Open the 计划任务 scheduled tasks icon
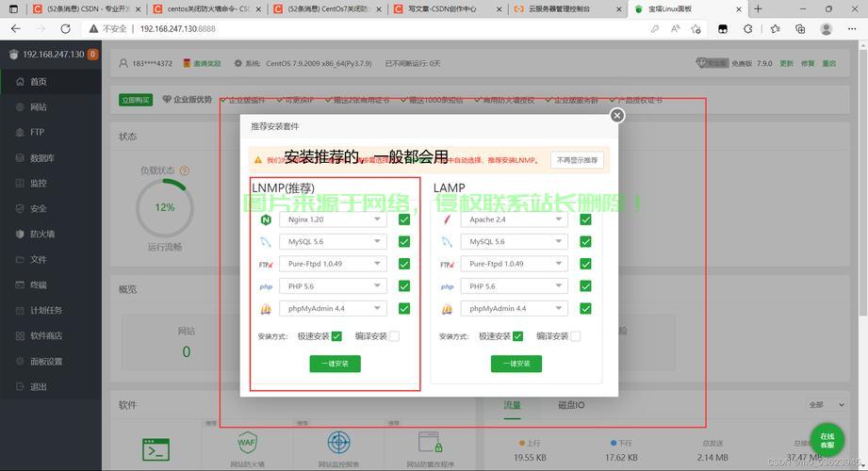 [20, 311]
